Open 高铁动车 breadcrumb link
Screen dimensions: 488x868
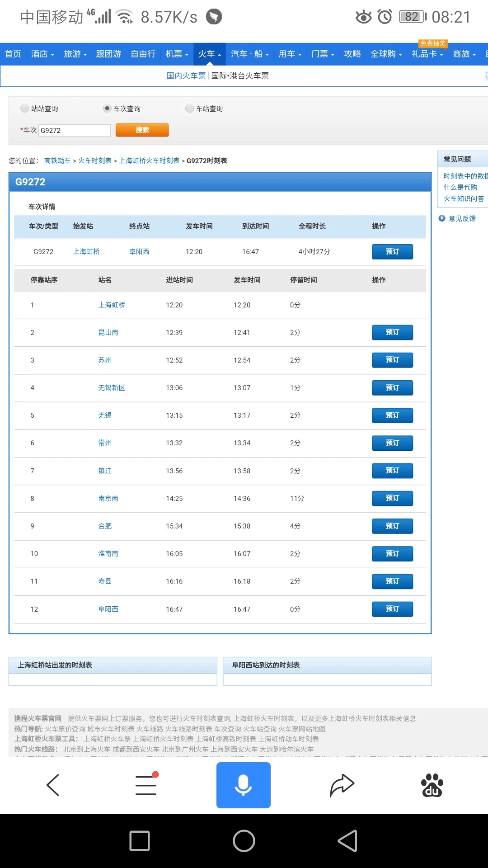tap(57, 160)
